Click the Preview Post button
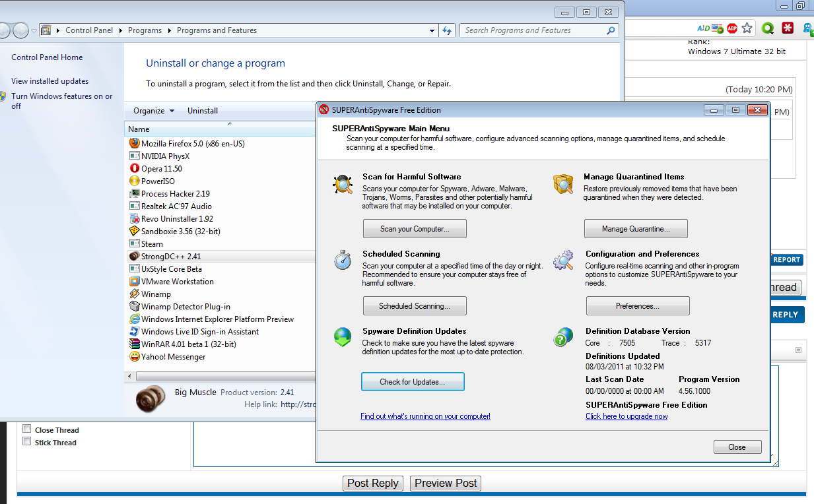 coord(446,484)
